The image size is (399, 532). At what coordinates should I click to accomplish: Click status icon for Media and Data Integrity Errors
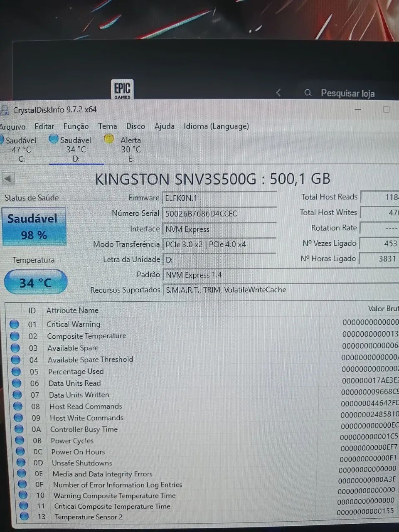point(22,473)
